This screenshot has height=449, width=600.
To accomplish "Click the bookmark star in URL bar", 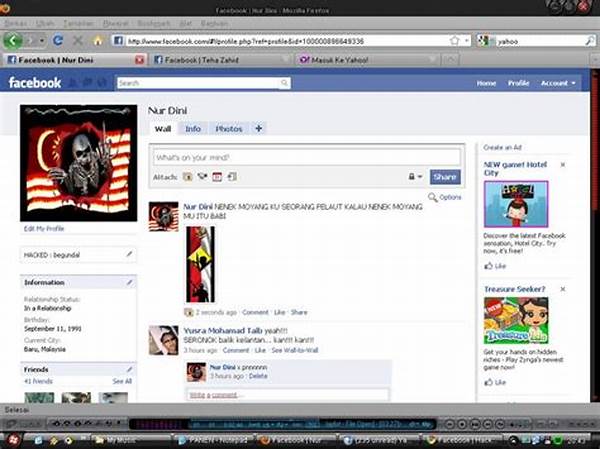I will click(x=455, y=41).
